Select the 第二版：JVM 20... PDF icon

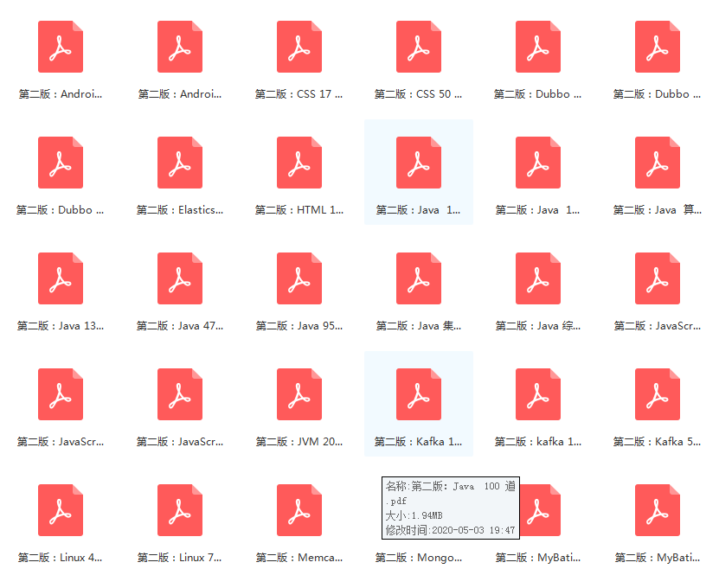(x=299, y=394)
